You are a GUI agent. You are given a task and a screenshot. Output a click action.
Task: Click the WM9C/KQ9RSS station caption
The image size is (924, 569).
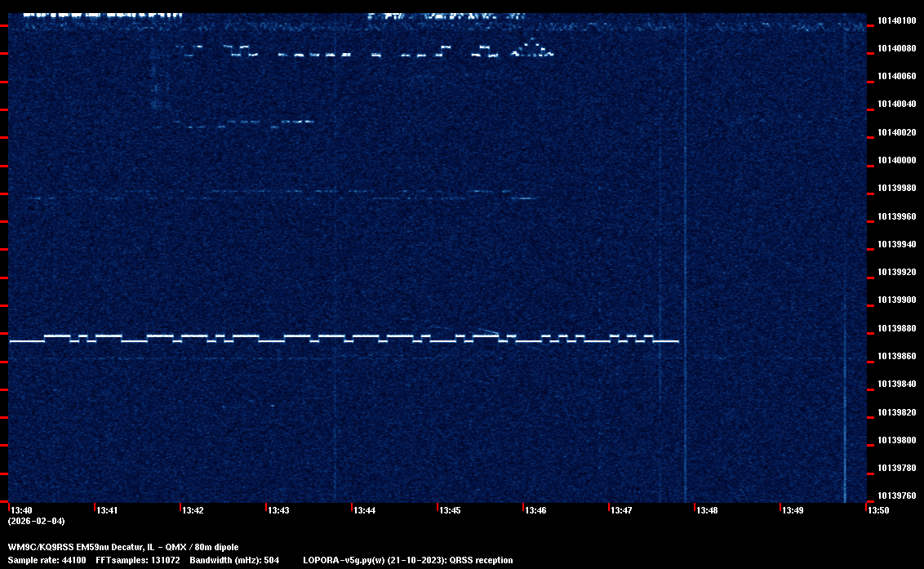(x=123, y=547)
